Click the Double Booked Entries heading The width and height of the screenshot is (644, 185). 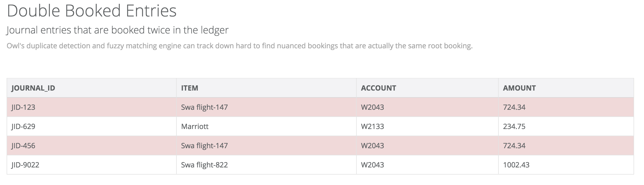coord(92,11)
